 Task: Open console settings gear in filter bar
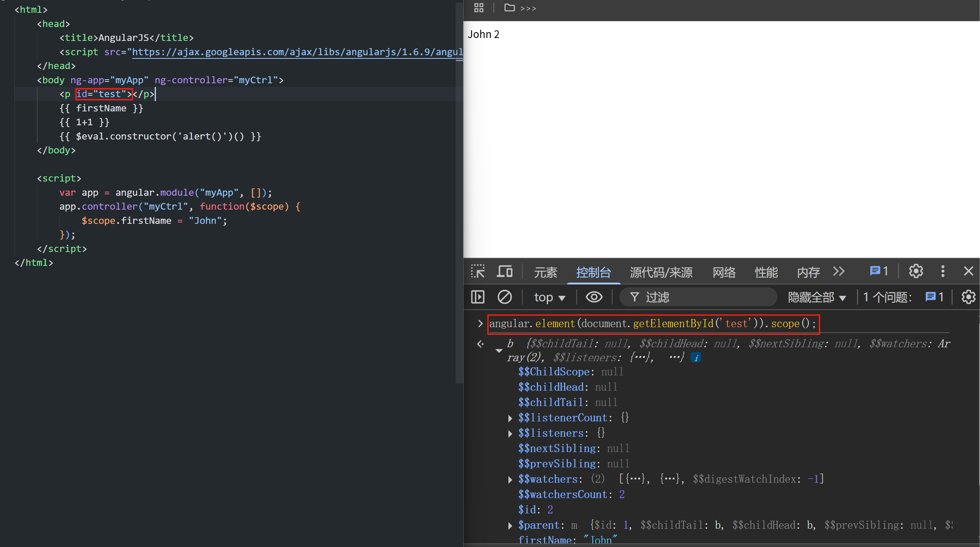pyautogui.click(x=968, y=297)
